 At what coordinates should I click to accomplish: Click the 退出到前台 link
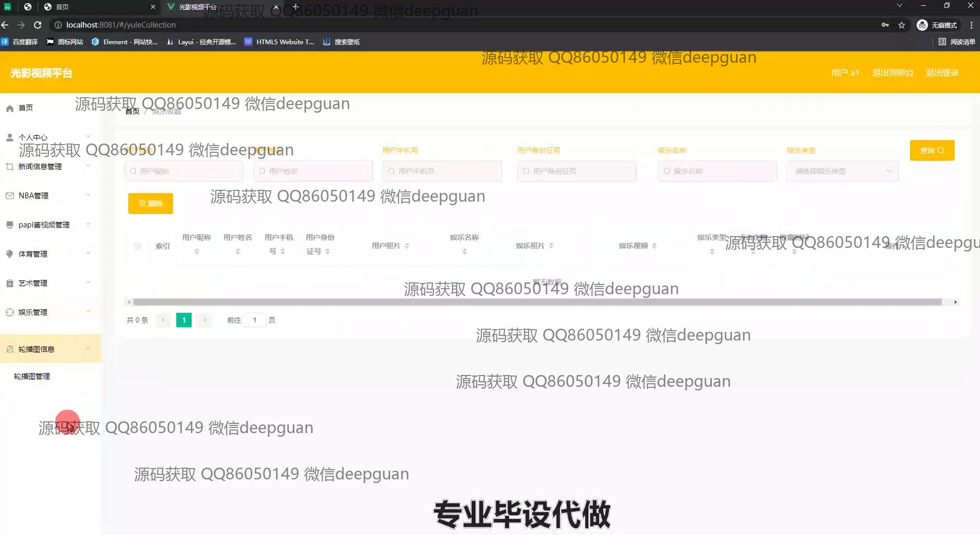coord(892,73)
